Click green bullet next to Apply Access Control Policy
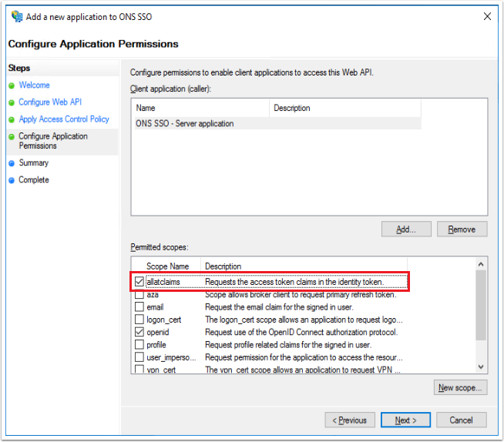Image resolution: width=504 pixels, height=442 pixels. [12, 120]
